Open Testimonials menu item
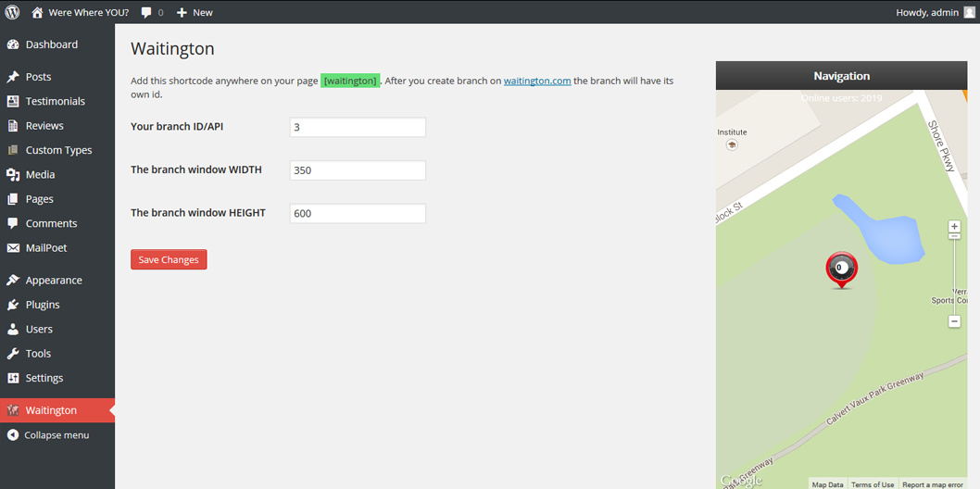 [x=55, y=101]
